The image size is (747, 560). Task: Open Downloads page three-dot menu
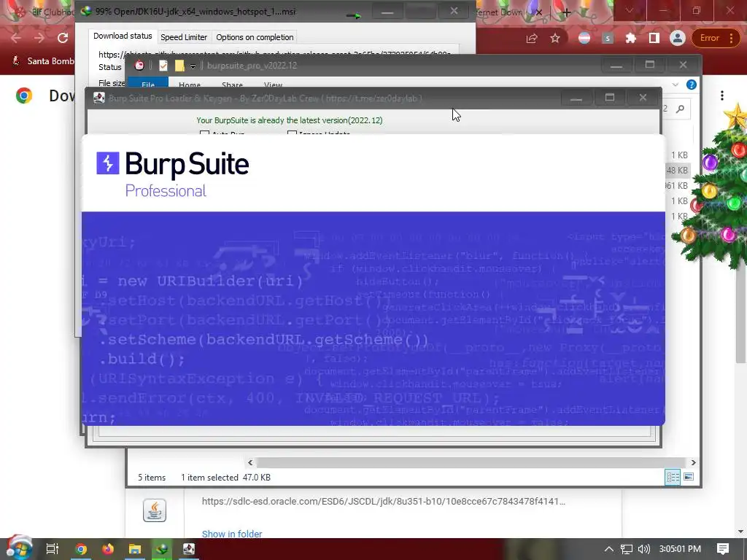coord(722,96)
